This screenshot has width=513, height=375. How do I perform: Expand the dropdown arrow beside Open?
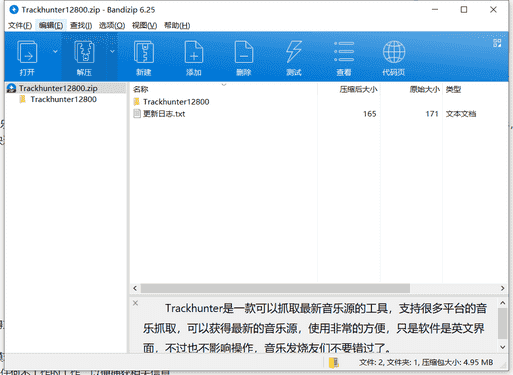(55, 51)
